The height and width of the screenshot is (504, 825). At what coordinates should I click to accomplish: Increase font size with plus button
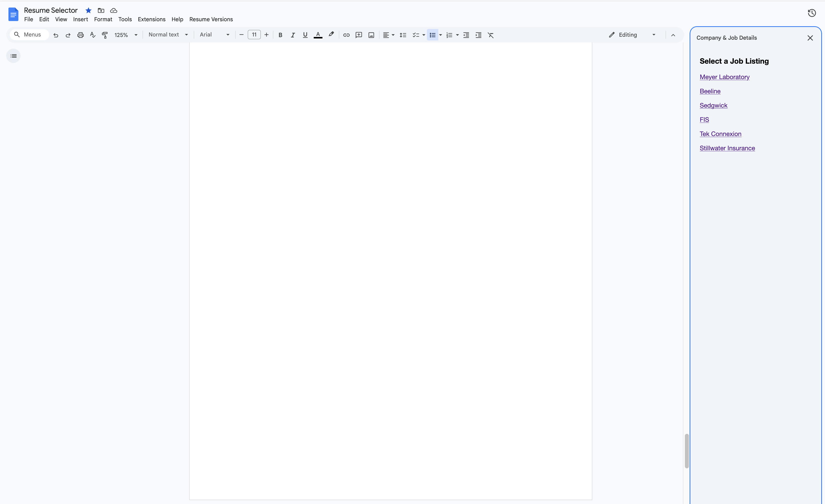point(267,35)
